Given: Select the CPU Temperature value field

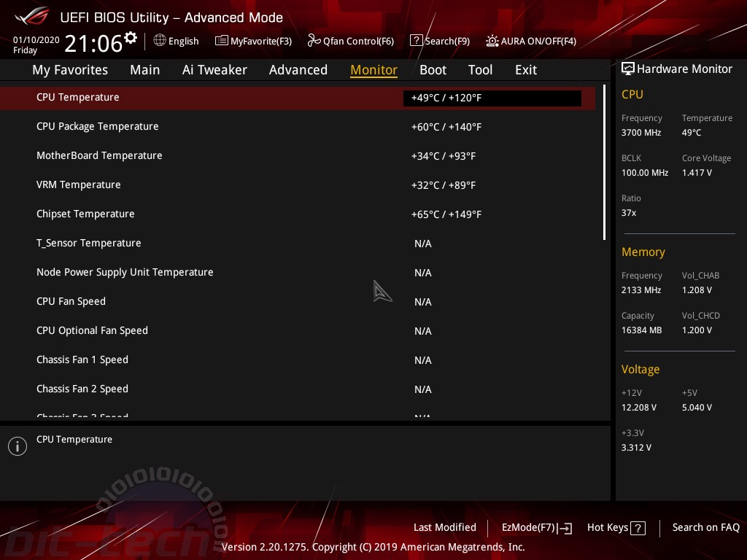Looking at the screenshot, I should pyautogui.click(x=492, y=98).
